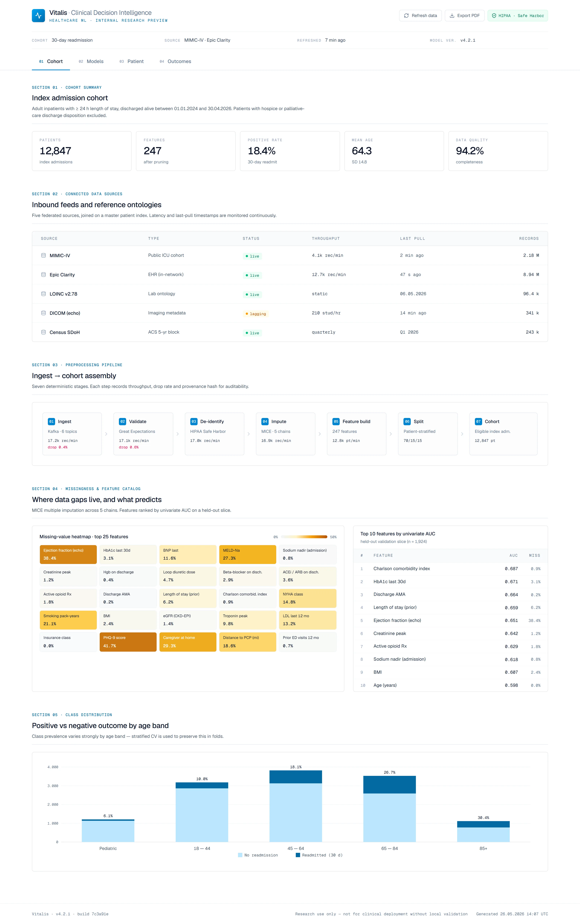Click the 07 badge on Cohort stage

pyautogui.click(x=478, y=421)
